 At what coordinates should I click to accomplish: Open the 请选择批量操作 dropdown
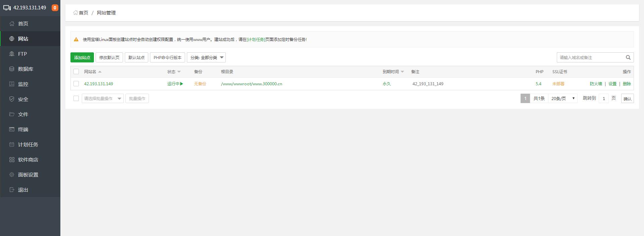click(x=103, y=98)
